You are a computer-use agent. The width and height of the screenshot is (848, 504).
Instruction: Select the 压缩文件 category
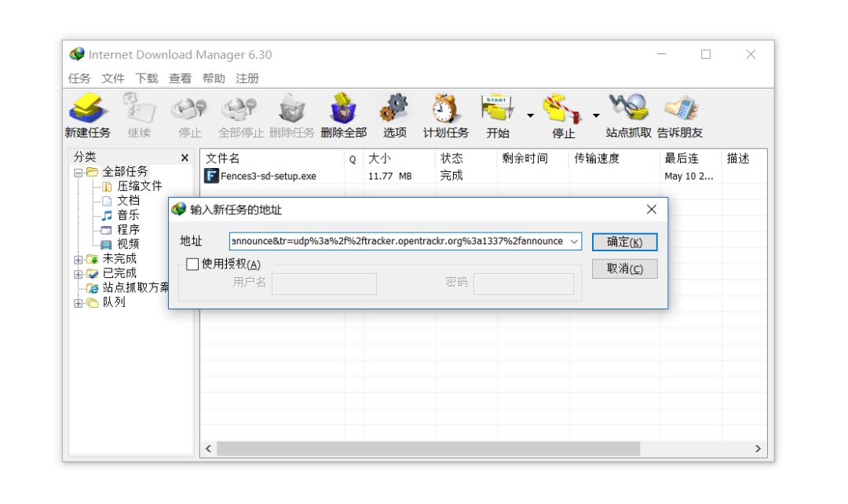click(x=140, y=186)
